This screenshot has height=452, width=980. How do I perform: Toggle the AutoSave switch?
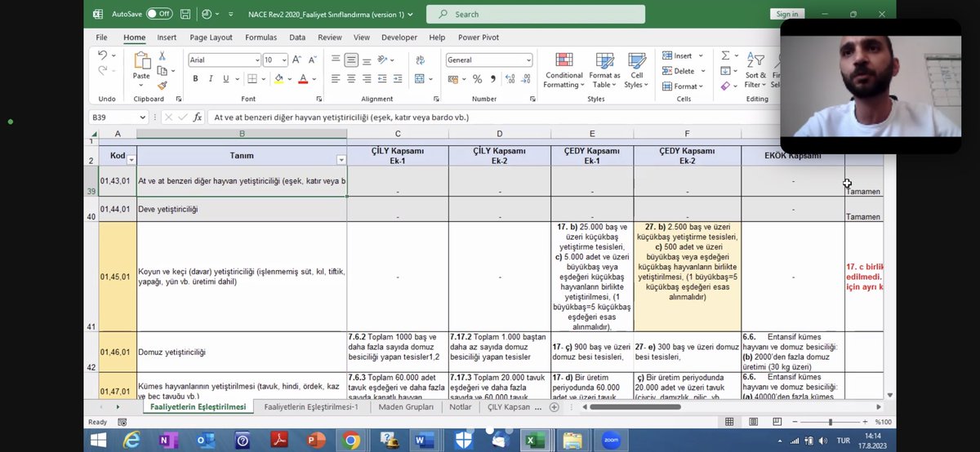[x=159, y=14]
